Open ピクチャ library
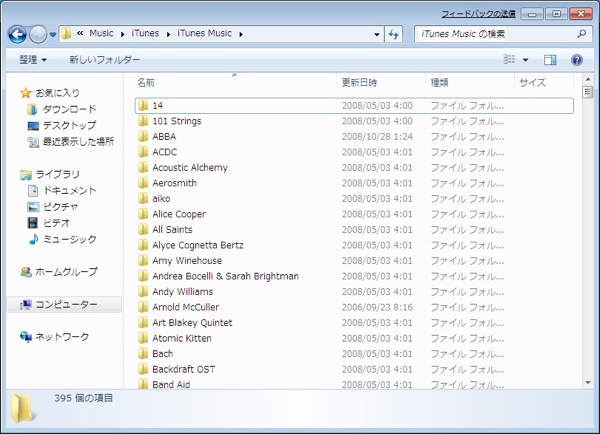This screenshot has width=600, height=434. coord(60,207)
